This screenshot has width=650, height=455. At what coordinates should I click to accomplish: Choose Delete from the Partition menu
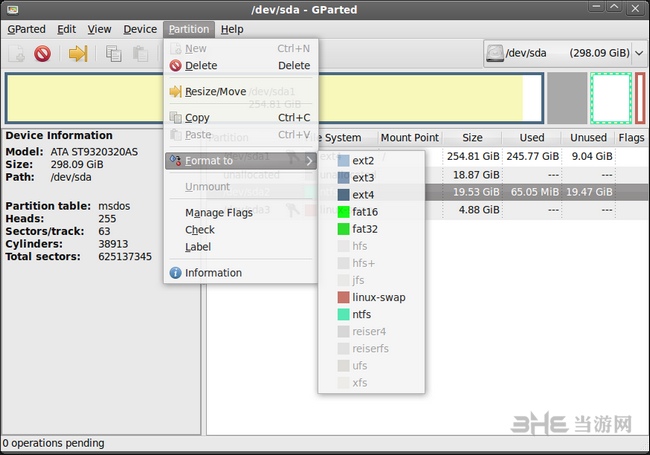pos(241,65)
